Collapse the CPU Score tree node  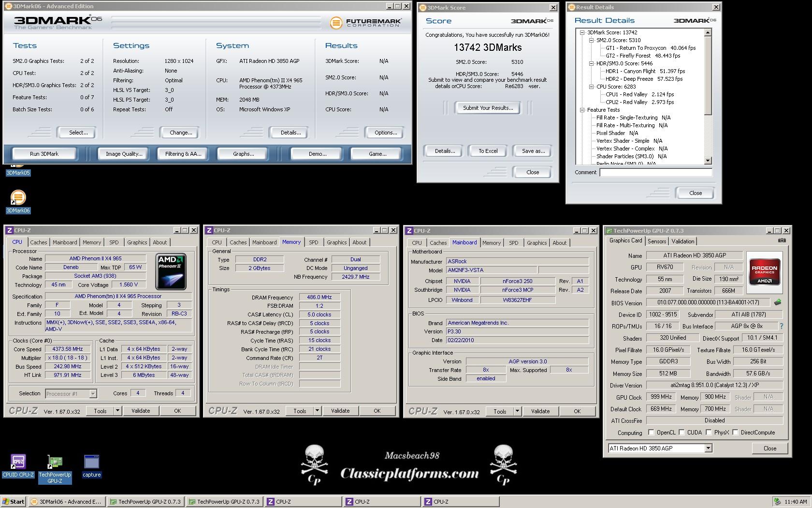click(591, 87)
